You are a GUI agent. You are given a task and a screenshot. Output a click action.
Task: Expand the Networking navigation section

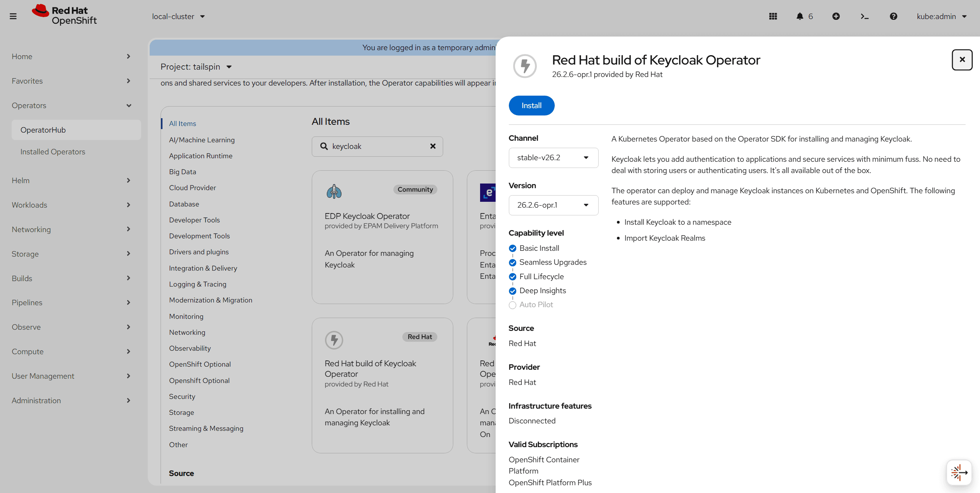tap(72, 229)
